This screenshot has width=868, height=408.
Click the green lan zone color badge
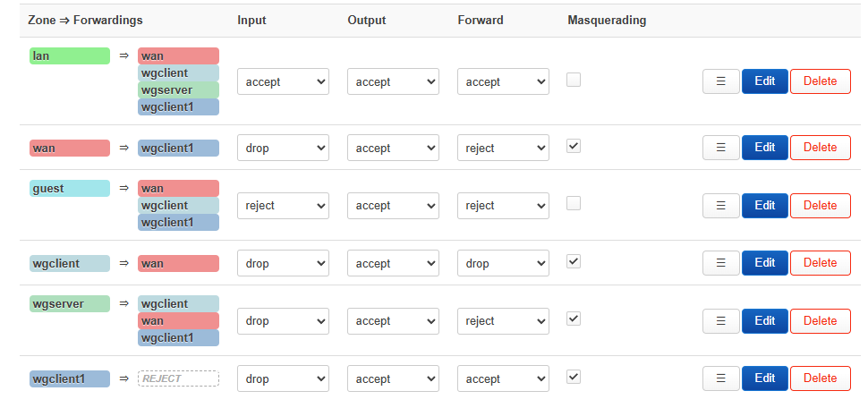(x=70, y=56)
